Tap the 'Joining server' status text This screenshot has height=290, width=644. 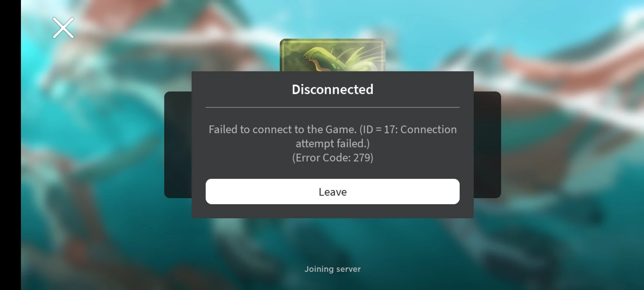332,269
